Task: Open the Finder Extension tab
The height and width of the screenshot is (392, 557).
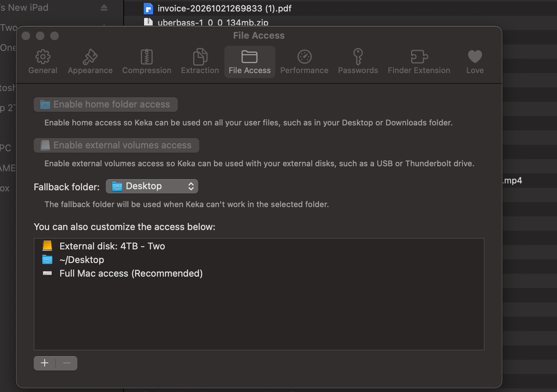Action: (419, 62)
